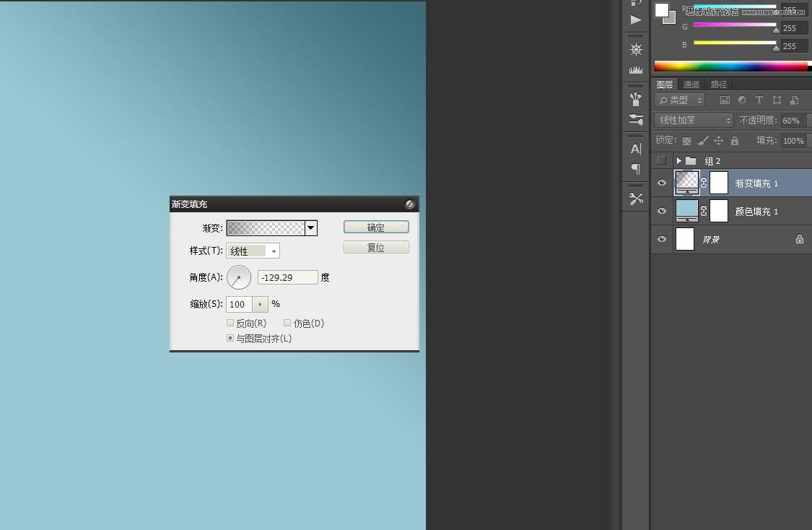Screen dimensions: 812x530
Task: Open the Character panel icon
Action: 636,149
